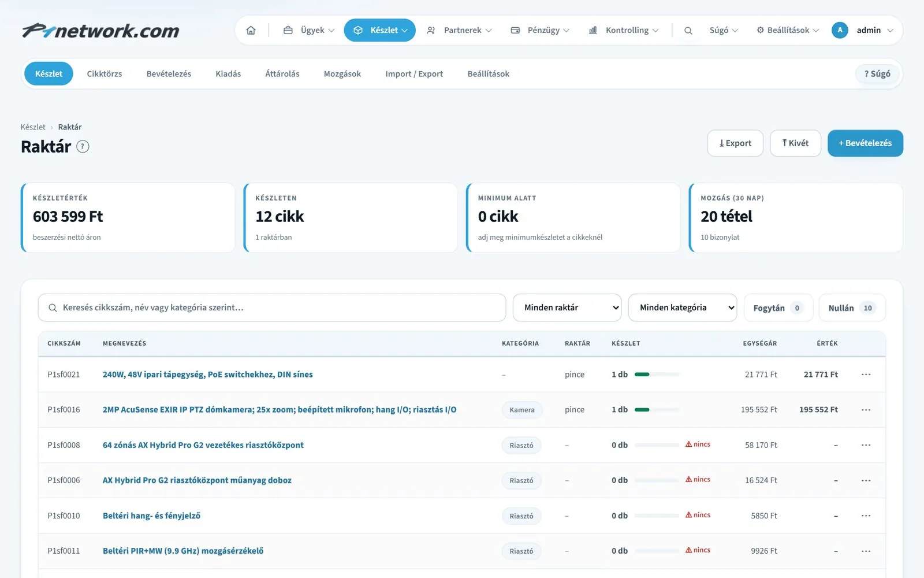Click the home icon in top navigation

click(251, 30)
